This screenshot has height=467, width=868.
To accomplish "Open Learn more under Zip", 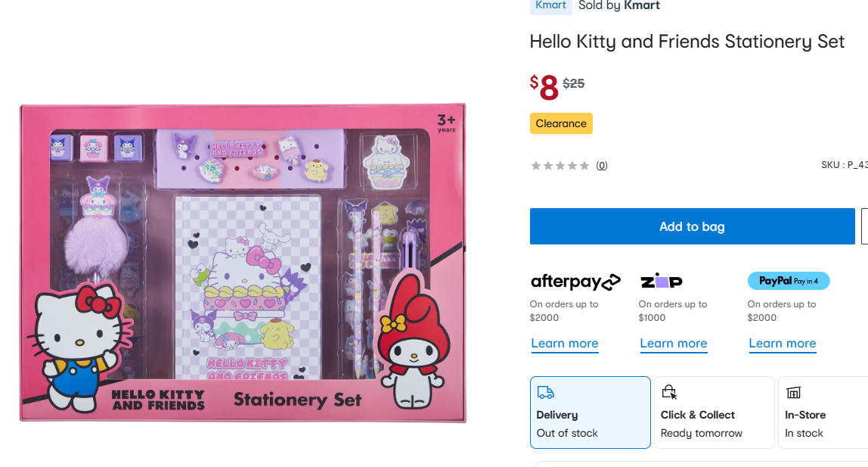I will [673, 344].
